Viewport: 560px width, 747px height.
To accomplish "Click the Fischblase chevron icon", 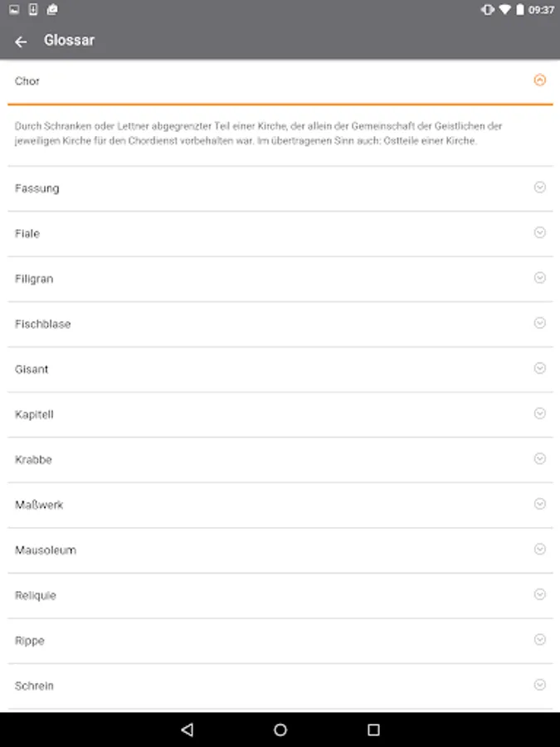I will click(540, 323).
